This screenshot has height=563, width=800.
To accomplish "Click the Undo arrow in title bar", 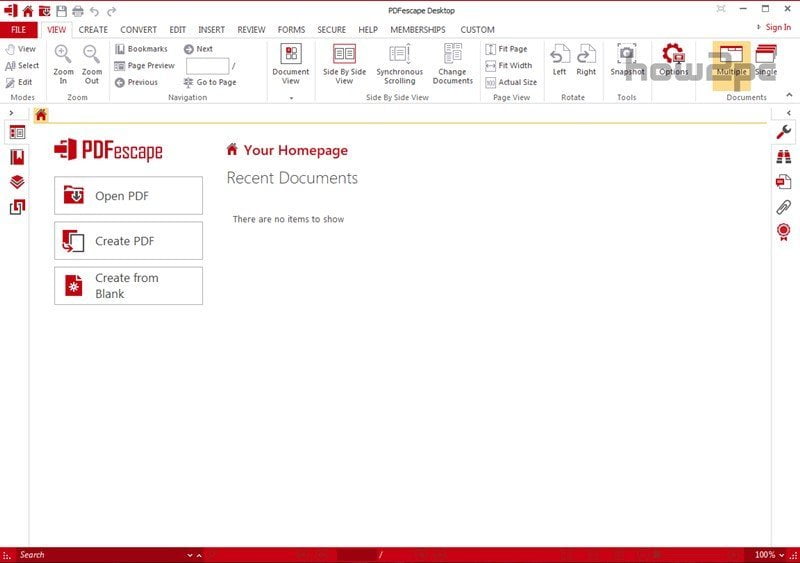I will pos(94,11).
